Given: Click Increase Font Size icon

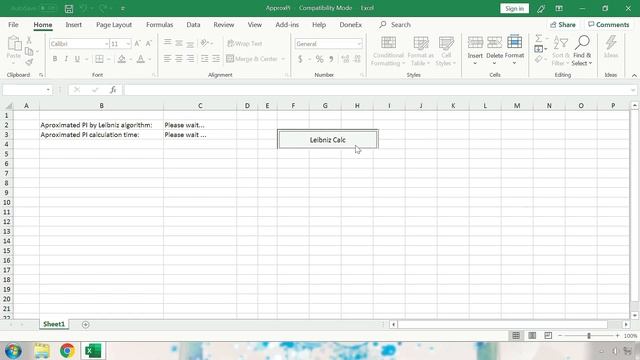Looking at the screenshot, I should (138, 44).
